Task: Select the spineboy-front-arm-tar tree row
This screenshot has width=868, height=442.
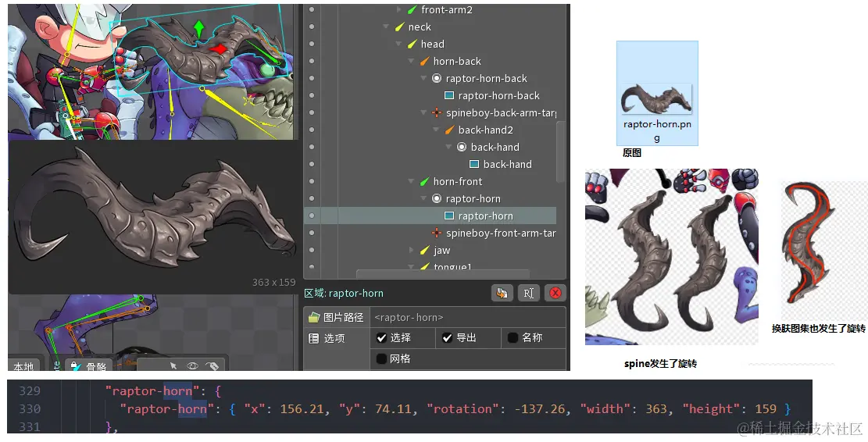Action: point(430,233)
